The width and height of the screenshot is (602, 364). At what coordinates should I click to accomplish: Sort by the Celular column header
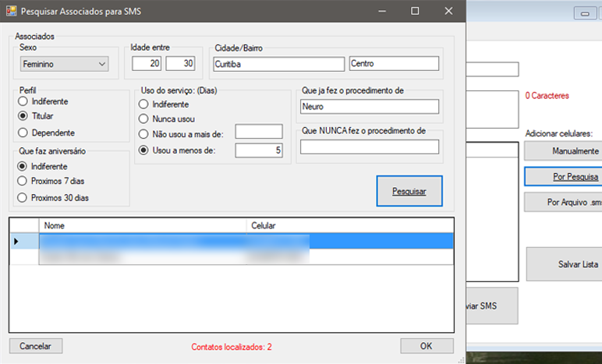click(349, 225)
